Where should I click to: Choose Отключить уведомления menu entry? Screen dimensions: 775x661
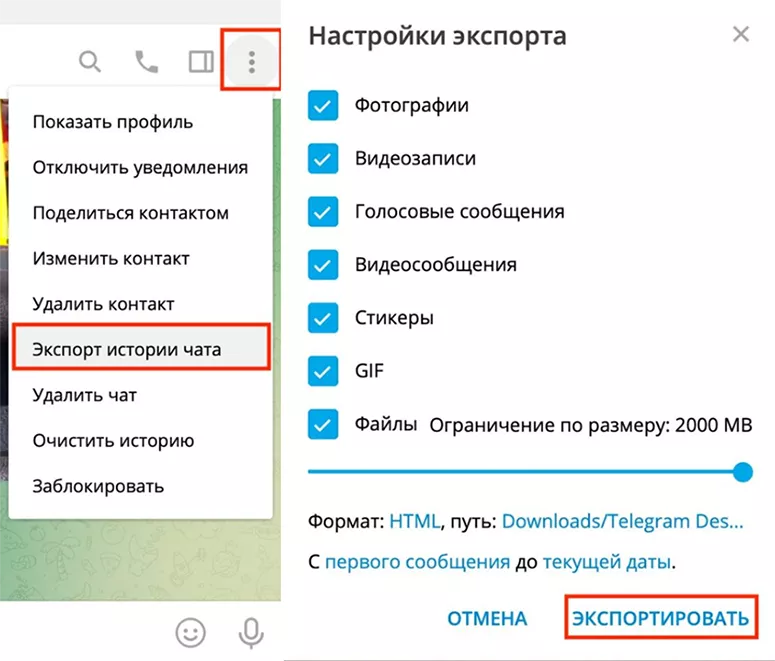coord(141,167)
